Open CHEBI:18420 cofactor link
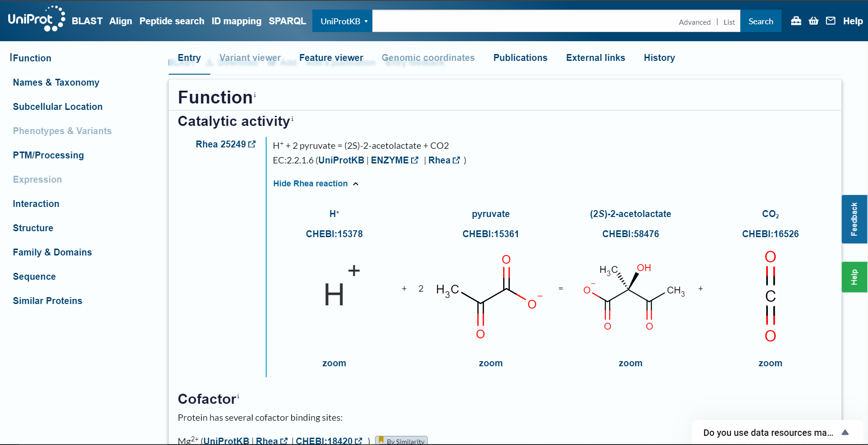The height and width of the screenshot is (445, 868). tap(329, 441)
